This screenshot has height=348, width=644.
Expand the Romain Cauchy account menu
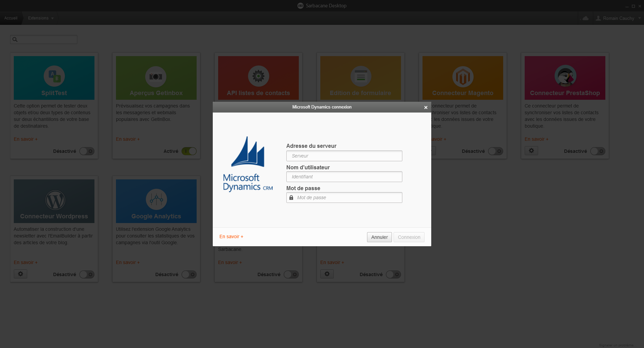[x=640, y=18]
